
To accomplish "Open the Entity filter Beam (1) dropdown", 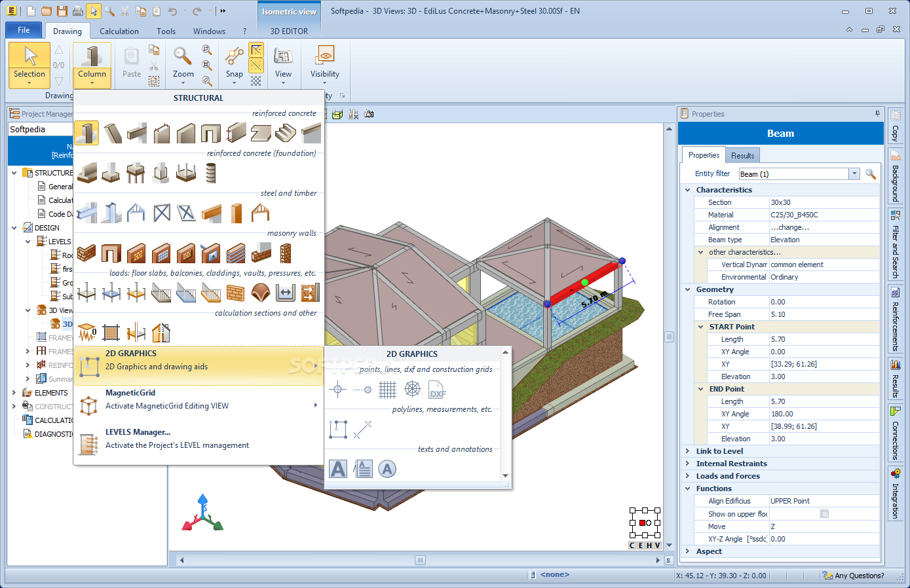I will pos(854,174).
